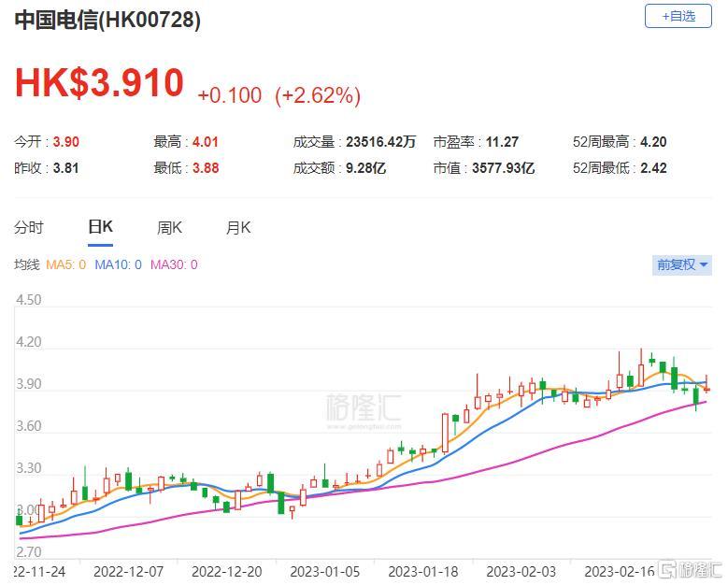Click the 均线 moving averages label
The height and width of the screenshot is (585, 728).
pyautogui.click(x=27, y=264)
